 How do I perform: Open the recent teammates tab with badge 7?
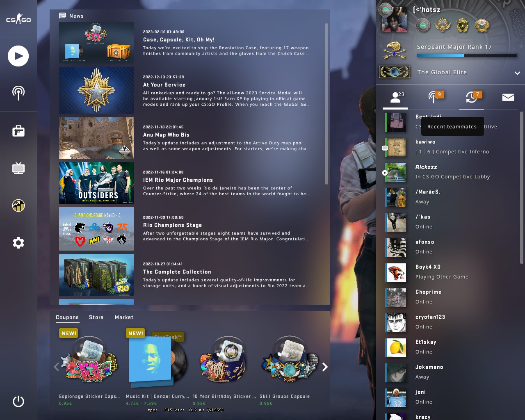coord(471,97)
